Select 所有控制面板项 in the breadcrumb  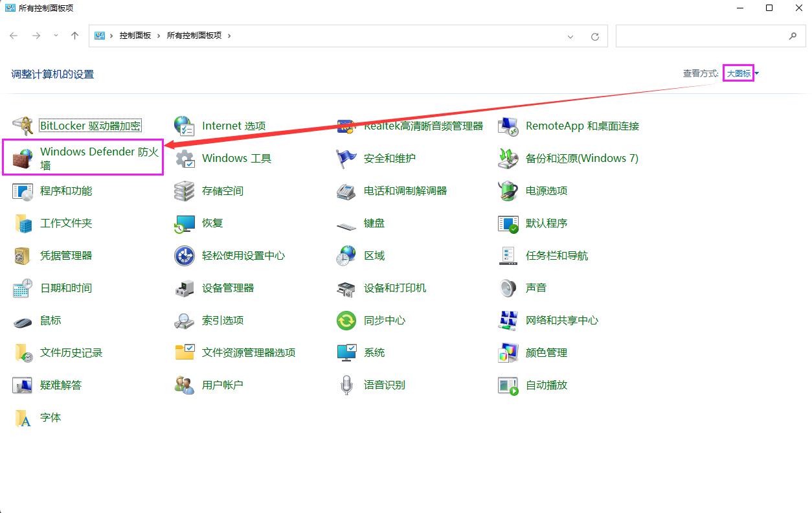[193, 36]
